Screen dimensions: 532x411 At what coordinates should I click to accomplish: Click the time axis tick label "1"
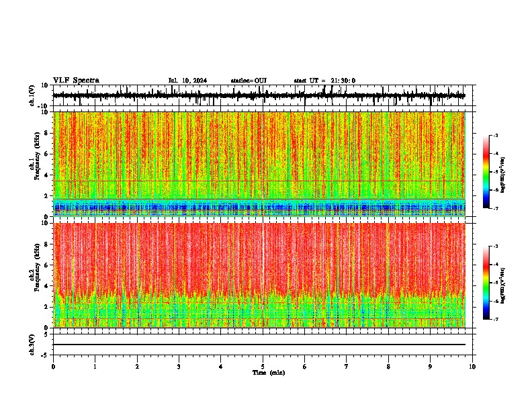(95, 367)
